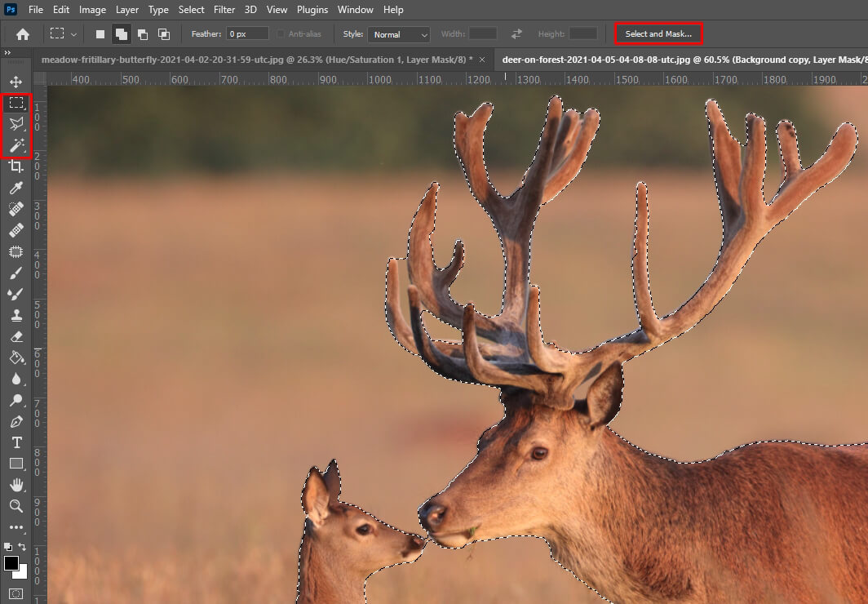Open the marquee tool preset picker

63,34
